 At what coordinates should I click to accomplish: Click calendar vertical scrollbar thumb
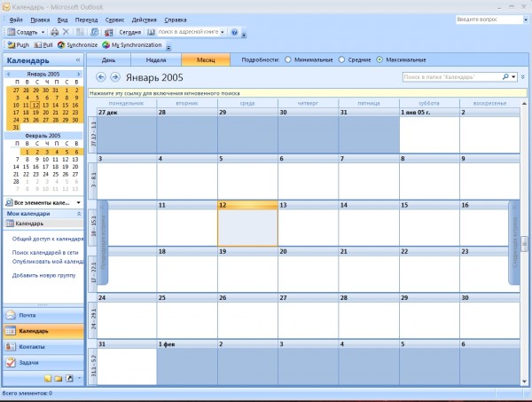click(x=524, y=244)
